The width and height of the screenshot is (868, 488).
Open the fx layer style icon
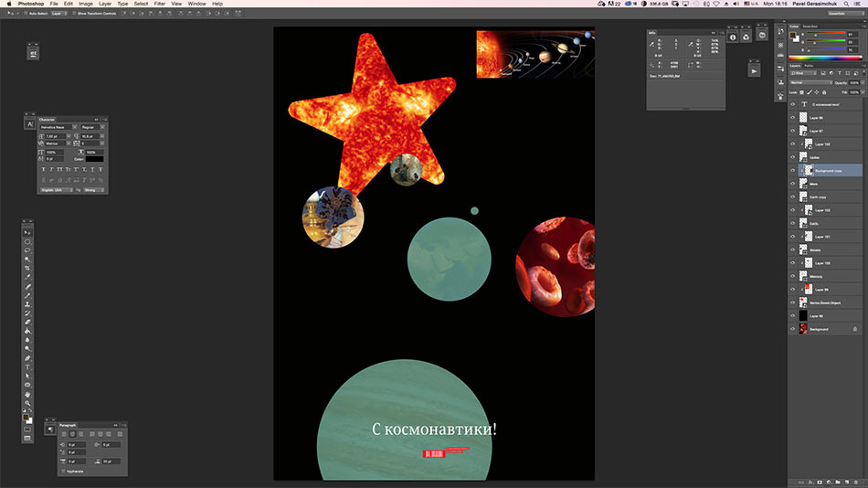coord(810,482)
